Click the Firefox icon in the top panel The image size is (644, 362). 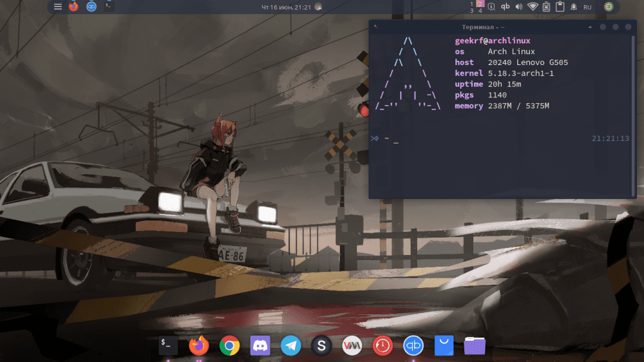tap(73, 6)
